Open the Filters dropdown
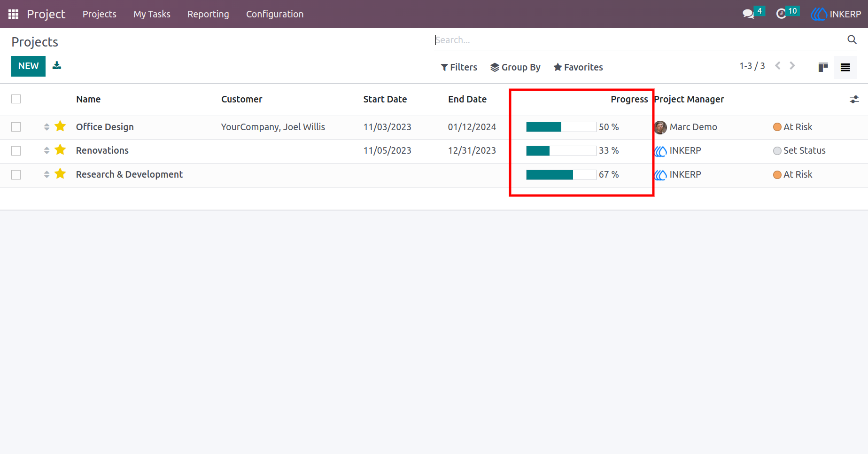The image size is (868, 454). (x=459, y=67)
